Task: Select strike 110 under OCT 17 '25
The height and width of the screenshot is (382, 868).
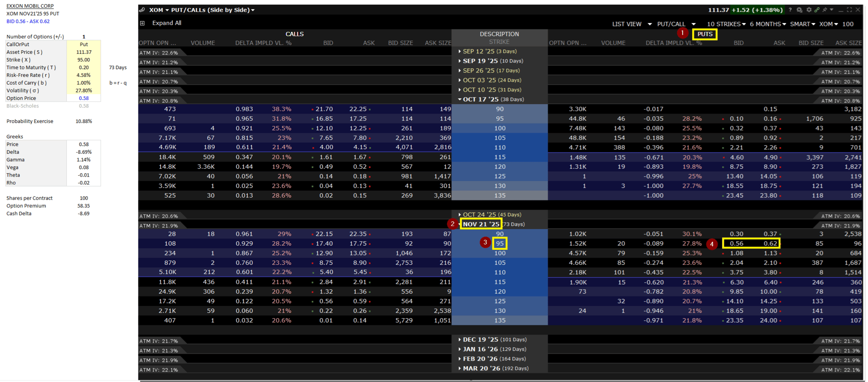Action: click(500, 148)
